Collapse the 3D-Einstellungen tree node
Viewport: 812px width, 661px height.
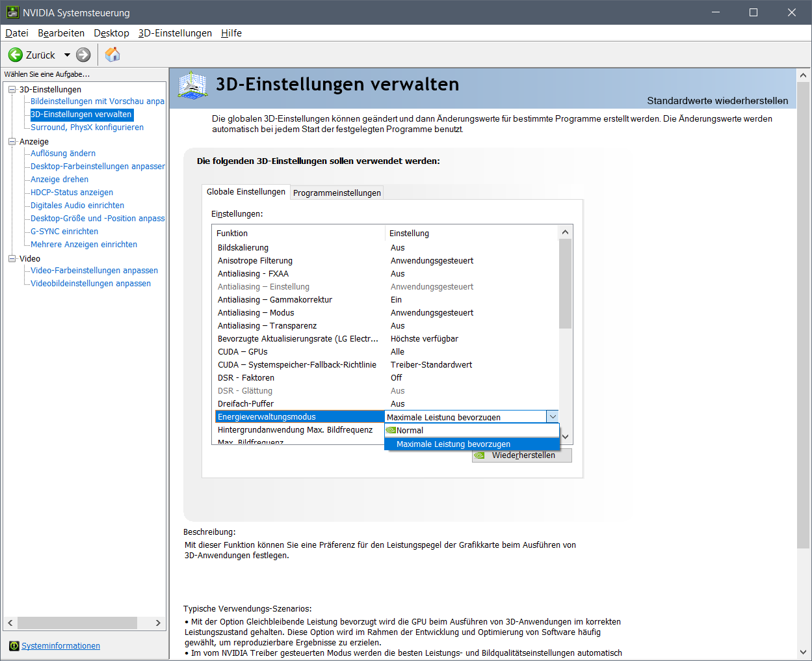pyautogui.click(x=12, y=90)
